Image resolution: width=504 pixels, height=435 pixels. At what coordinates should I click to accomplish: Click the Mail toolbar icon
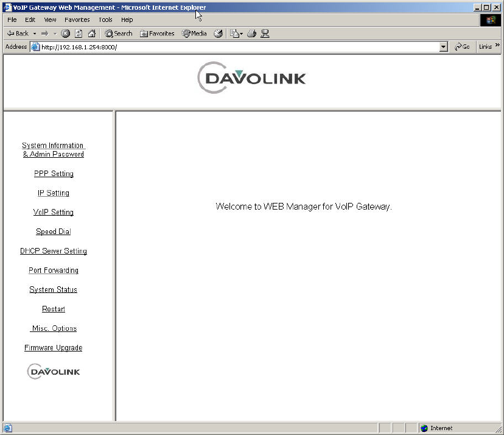pos(236,34)
